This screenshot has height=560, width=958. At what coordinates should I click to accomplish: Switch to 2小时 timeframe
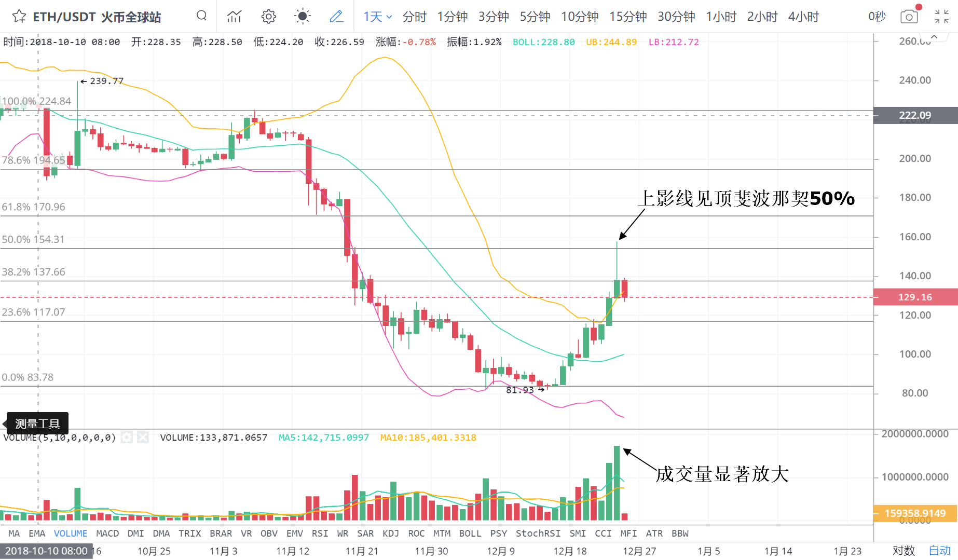click(762, 17)
